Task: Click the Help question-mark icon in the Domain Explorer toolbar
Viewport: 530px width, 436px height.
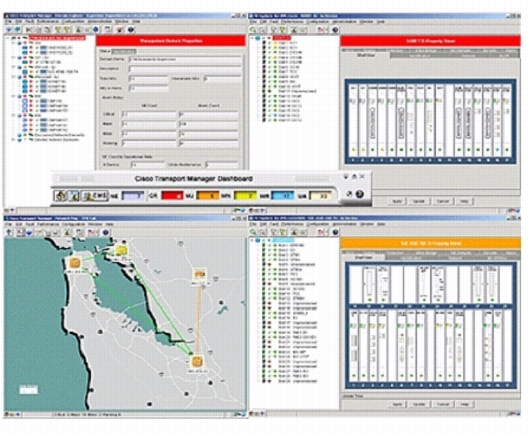Action: 131,30
